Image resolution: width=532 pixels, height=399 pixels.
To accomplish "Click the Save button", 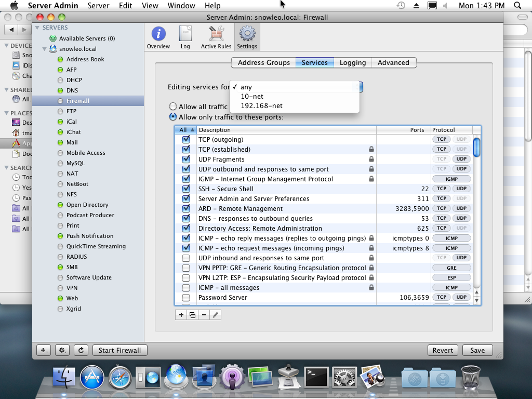I will tap(477, 350).
